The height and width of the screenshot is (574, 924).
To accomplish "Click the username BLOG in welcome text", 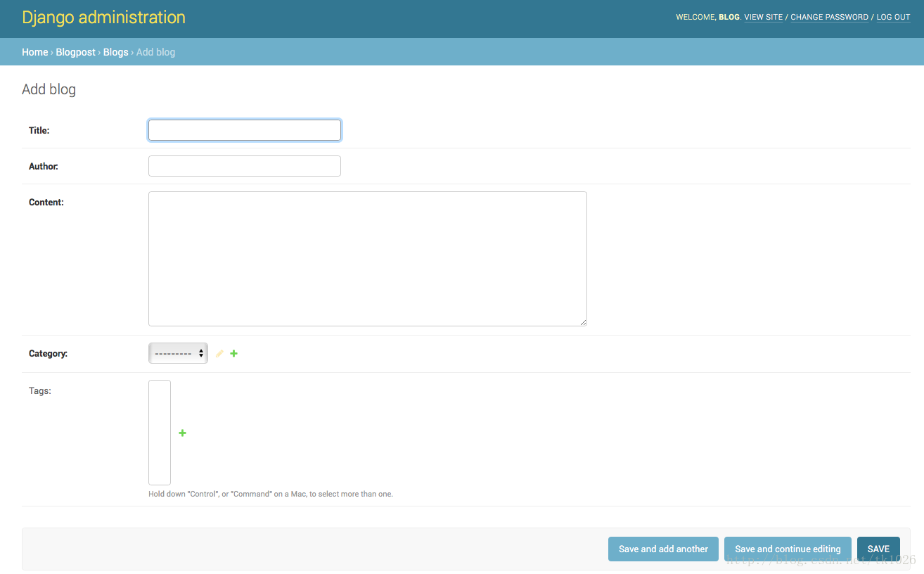I will coord(729,17).
